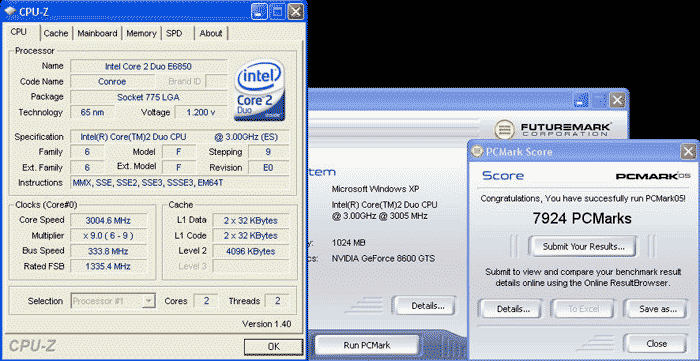Click the Cores value field
Screen dimensions: 700x361
[x=206, y=301]
